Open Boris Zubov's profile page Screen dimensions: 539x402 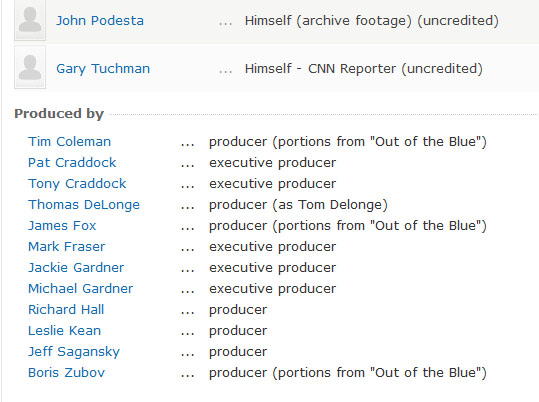66,372
